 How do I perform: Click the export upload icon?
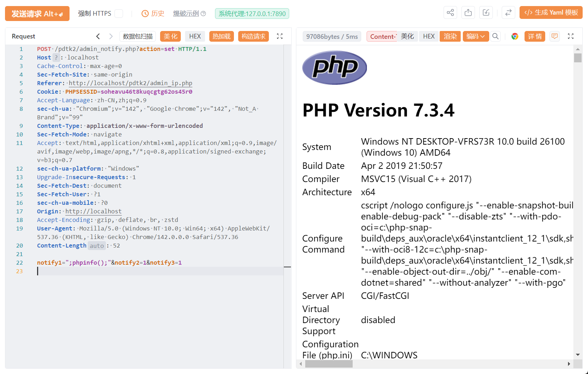468,13
